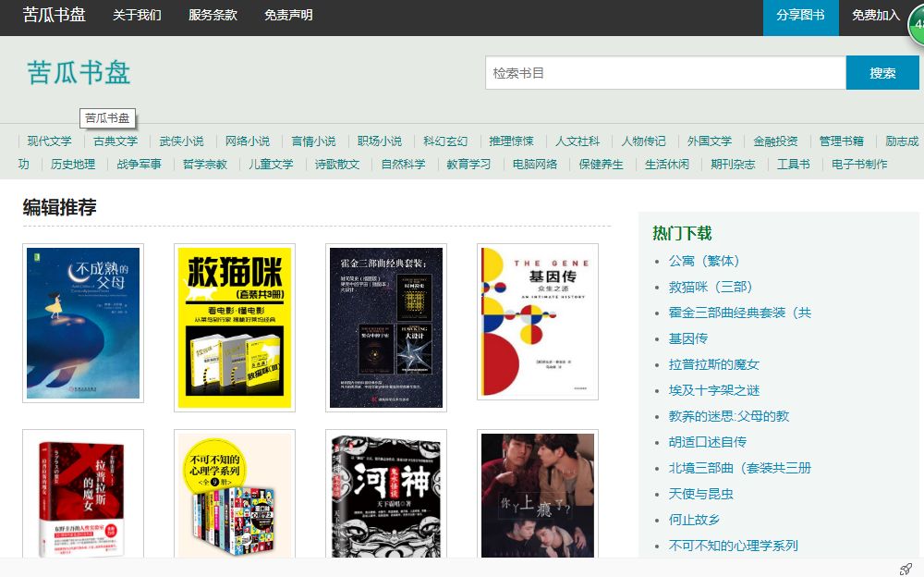This screenshot has height=577, width=924.
Task: Open the 免责声明 menu item
Action: [288, 16]
